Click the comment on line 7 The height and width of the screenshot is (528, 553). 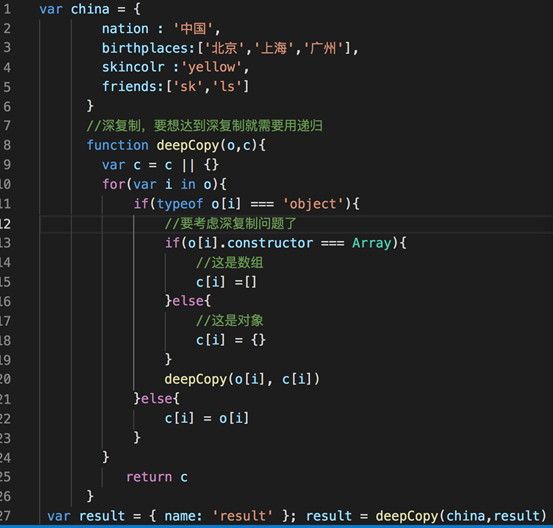point(205,126)
